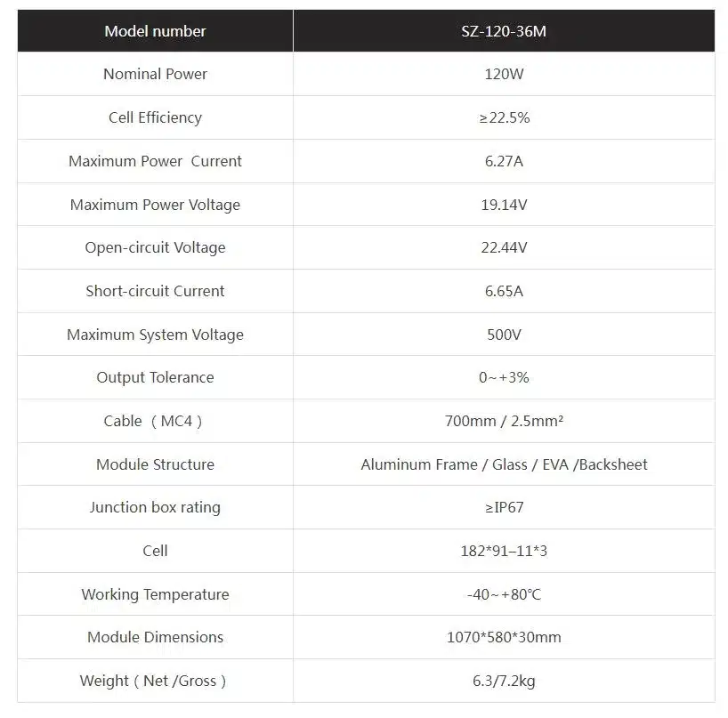Click the Junction box rating label

pyautogui.click(x=155, y=507)
